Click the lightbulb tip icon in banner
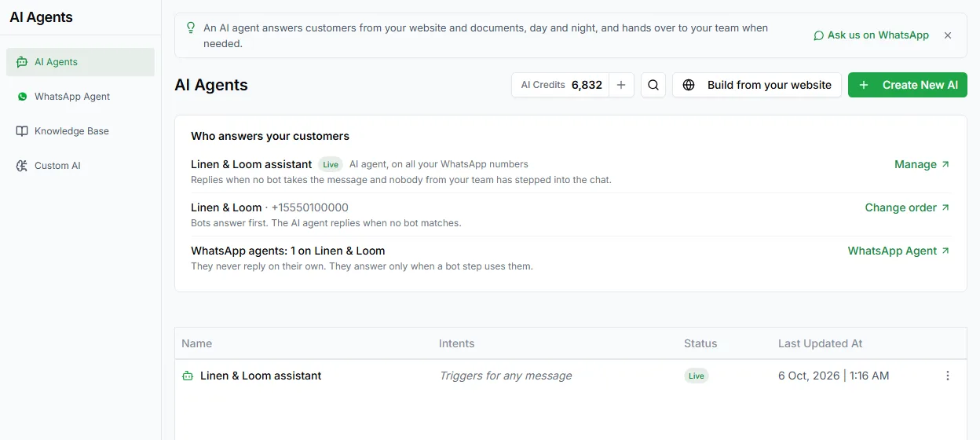This screenshot has height=440, width=980. pyautogui.click(x=191, y=27)
